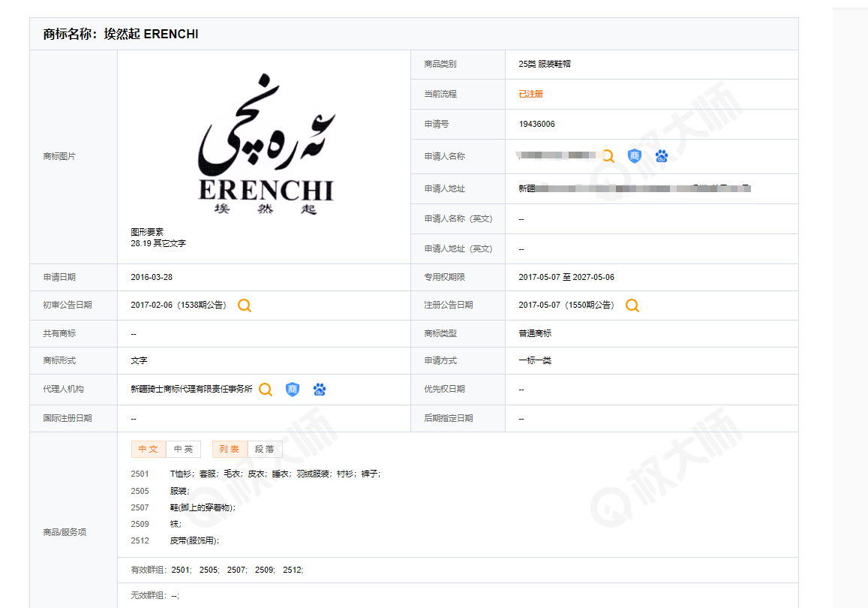Click the 商标名称：埃然起 ERENCHI heading
This screenshot has width=868, height=608.
[x=121, y=35]
